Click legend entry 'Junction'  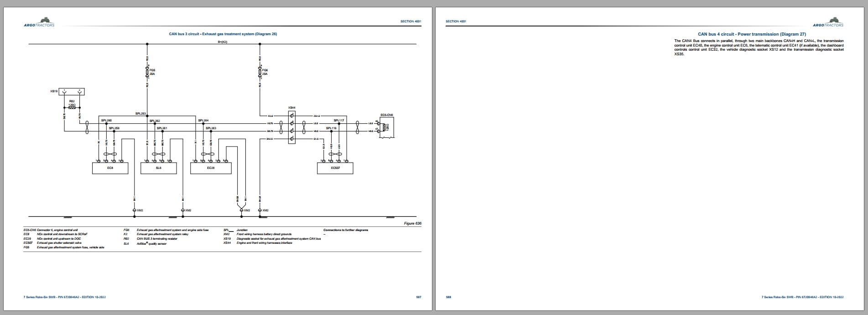242,230
